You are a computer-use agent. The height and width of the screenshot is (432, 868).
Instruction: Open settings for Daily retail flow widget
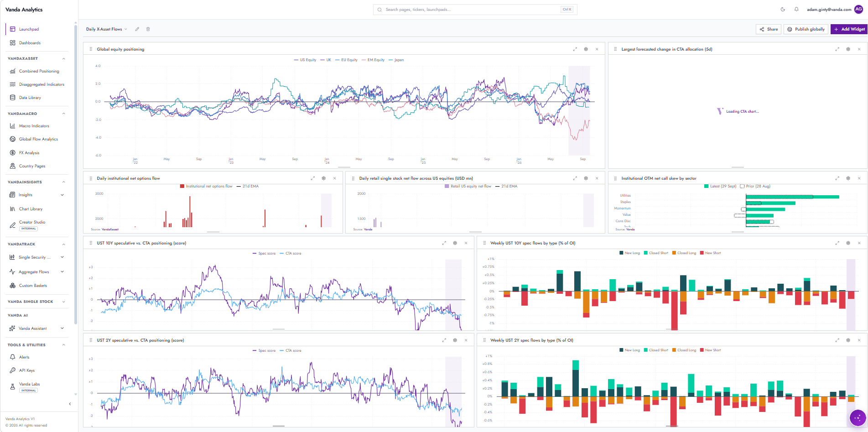[x=586, y=178]
